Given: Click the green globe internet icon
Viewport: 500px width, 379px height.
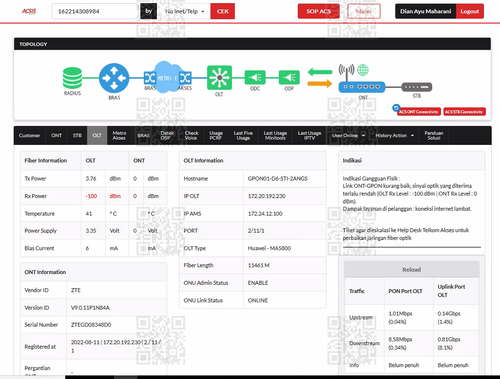Looking at the screenshot, I should coord(363,70).
